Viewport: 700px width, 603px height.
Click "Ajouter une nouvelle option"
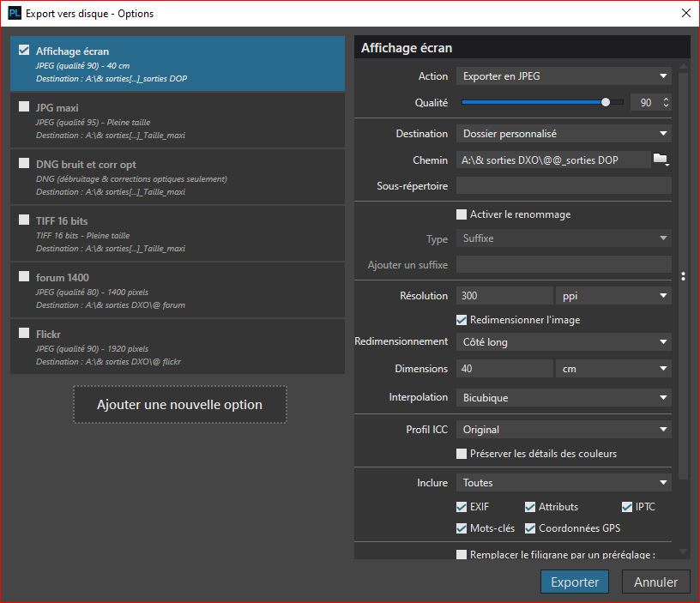[179, 404]
